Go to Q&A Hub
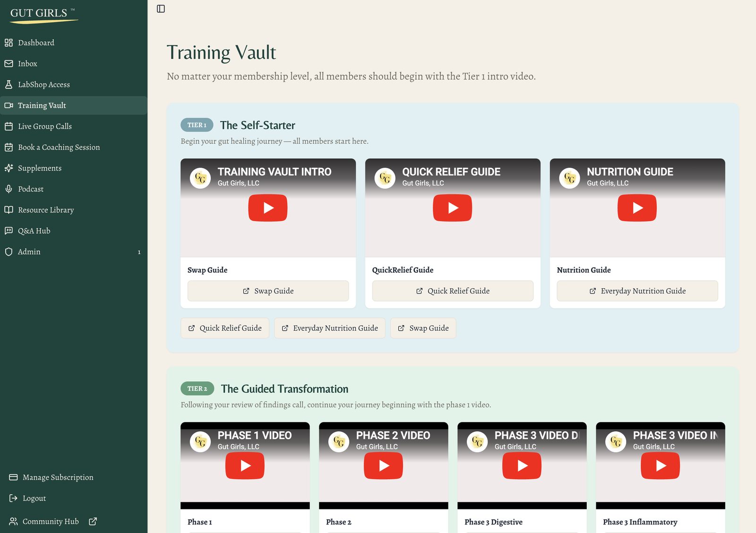 point(74,231)
